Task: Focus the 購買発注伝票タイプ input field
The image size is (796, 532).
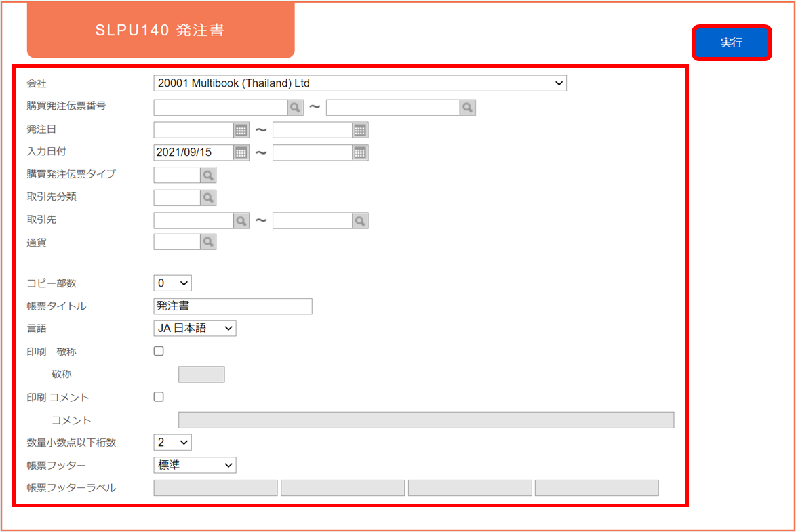Action: 177,175
